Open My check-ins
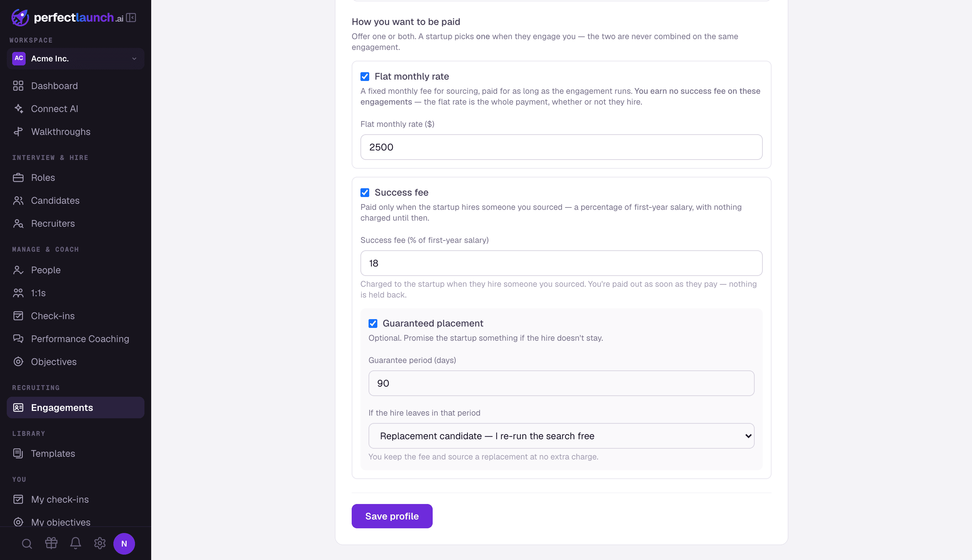This screenshot has height=560, width=972. coord(75,499)
